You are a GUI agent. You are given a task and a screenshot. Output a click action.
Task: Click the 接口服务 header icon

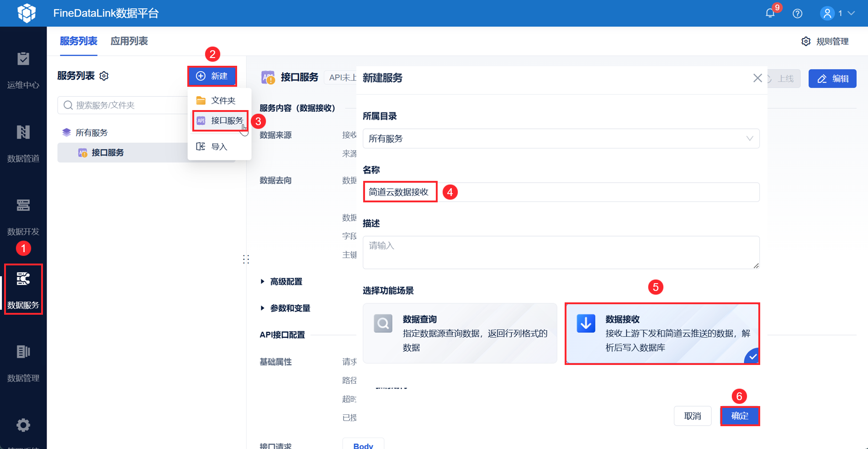pos(268,78)
